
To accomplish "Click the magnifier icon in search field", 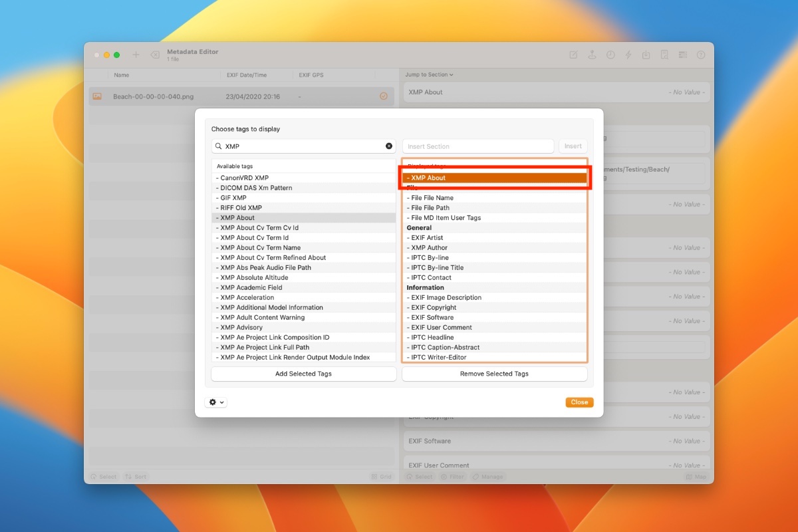I will (218, 146).
